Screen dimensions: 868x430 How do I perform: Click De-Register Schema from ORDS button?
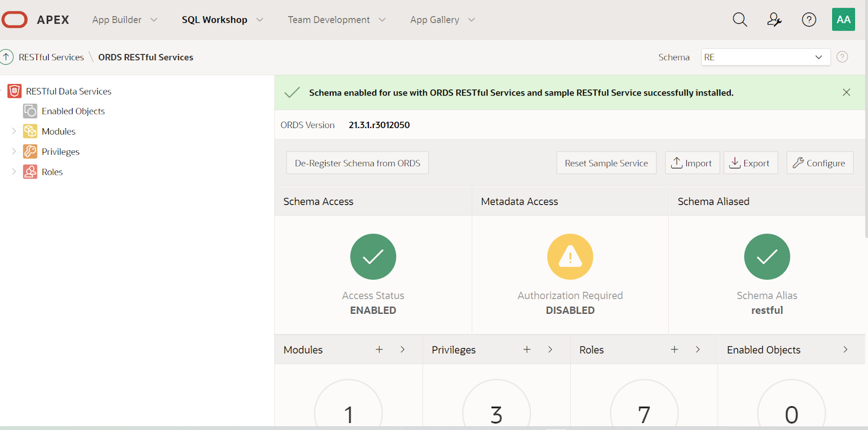[x=358, y=163]
